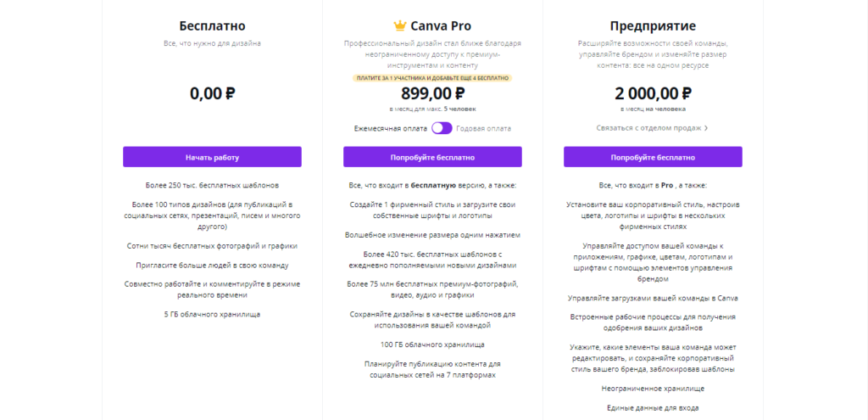Click the crown icon beside Canva Pro
Image resolution: width=868 pixels, height=420 pixels.
tap(400, 25)
